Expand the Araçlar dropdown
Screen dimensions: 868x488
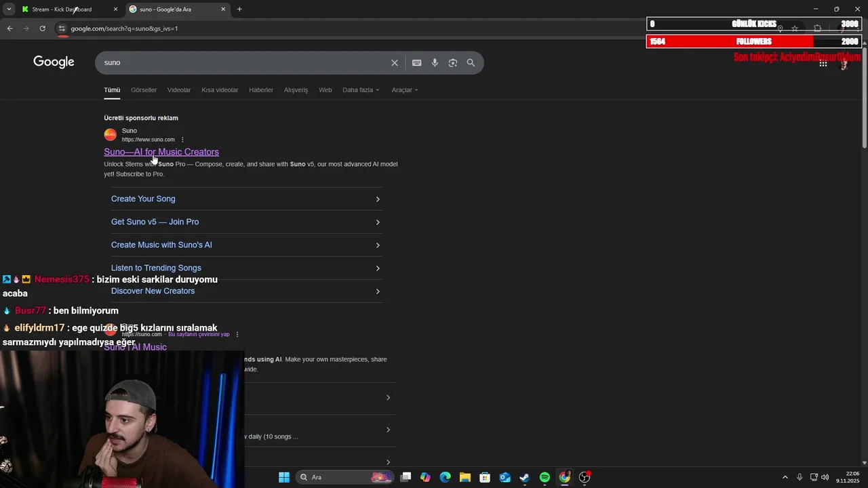click(x=405, y=90)
